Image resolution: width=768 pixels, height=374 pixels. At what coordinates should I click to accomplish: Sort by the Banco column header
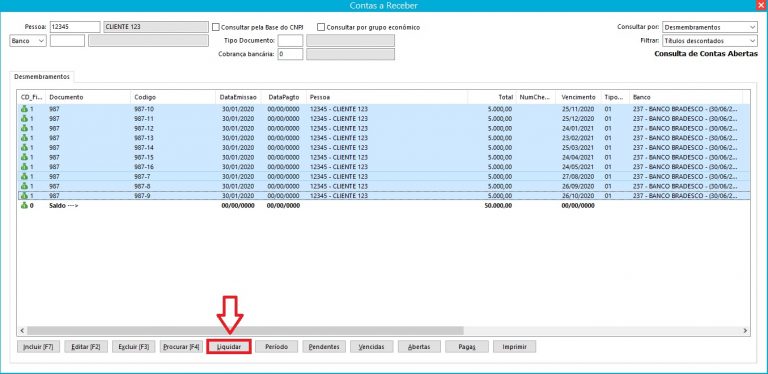pos(686,97)
